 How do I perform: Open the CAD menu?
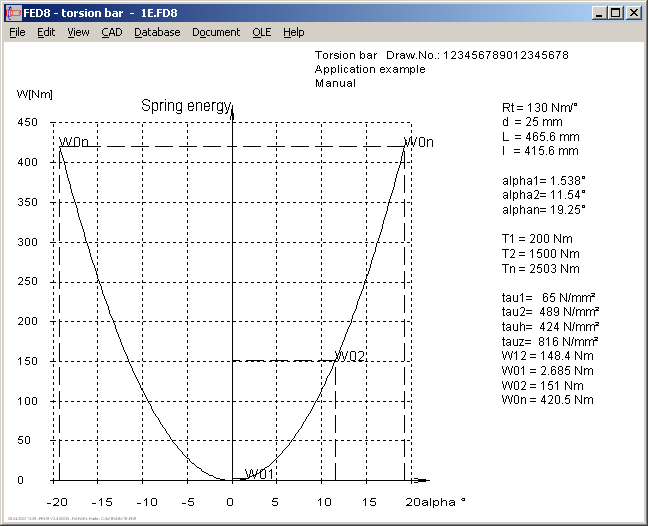point(111,32)
